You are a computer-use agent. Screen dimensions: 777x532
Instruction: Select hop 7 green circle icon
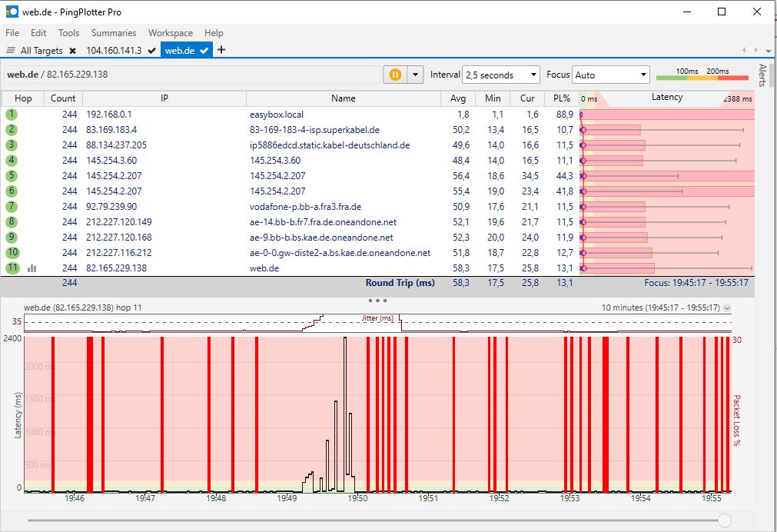point(12,207)
